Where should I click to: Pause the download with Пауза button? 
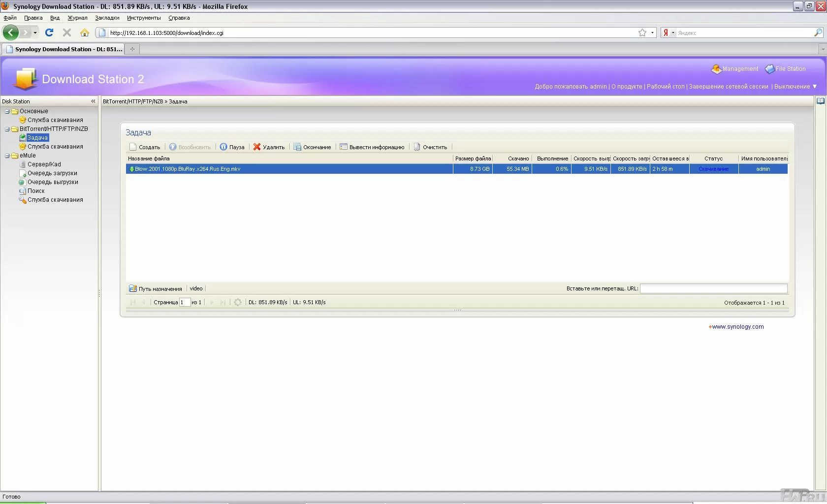223,147
